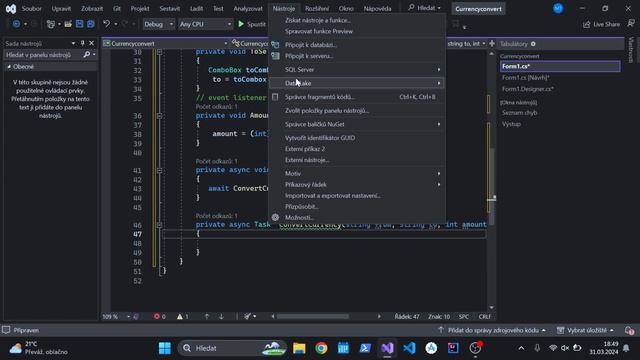Open the Soubor menu
Viewport: 640px width, 360px height.
tap(31, 9)
